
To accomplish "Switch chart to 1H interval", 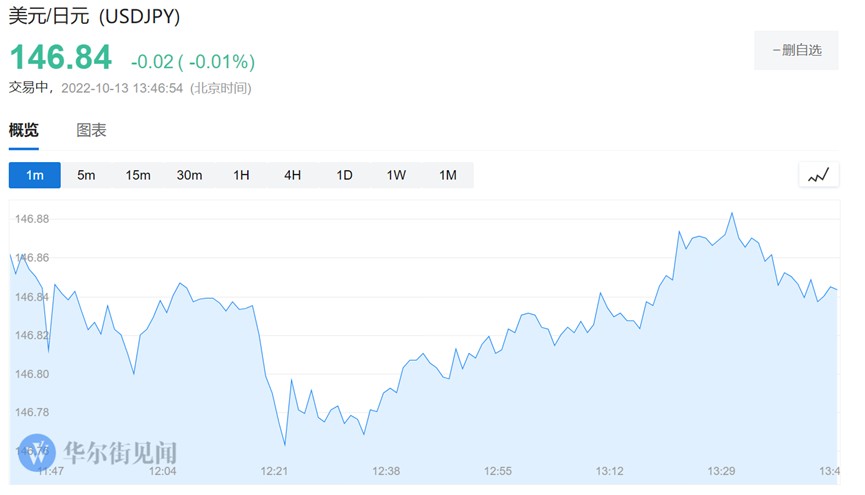I will [241, 175].
